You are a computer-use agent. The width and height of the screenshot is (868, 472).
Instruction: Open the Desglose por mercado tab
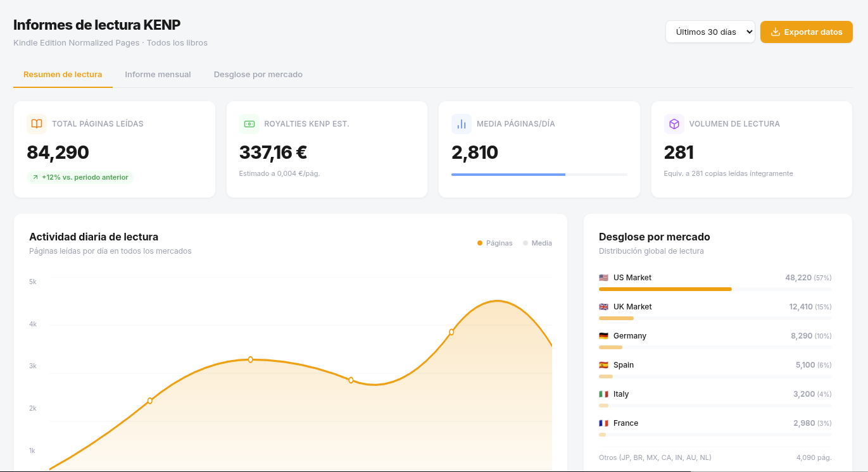[258, 75]
